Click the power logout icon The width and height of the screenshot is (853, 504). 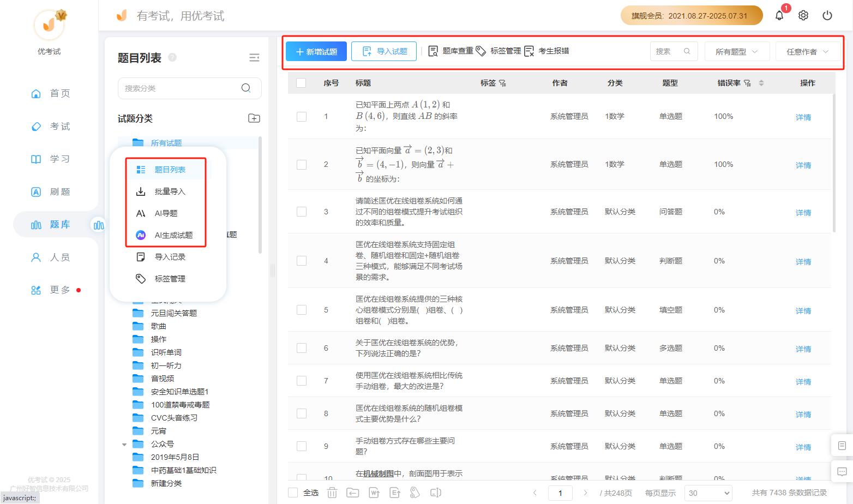827,15
